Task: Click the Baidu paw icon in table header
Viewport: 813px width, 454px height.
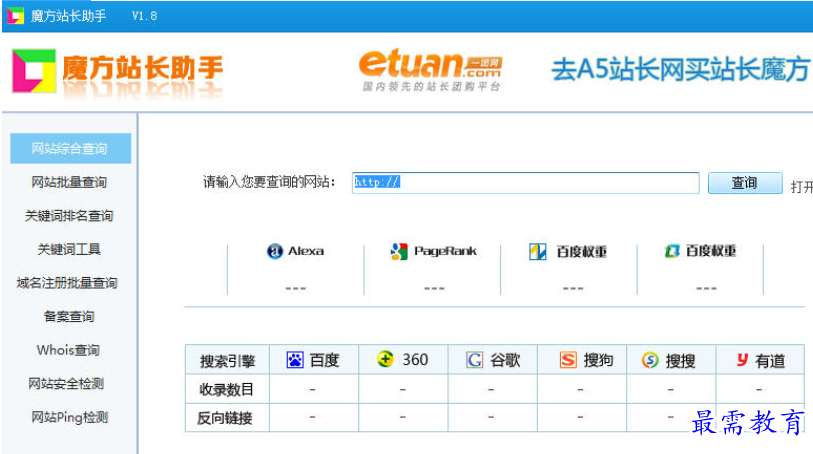Action: (x=295, y=360)
